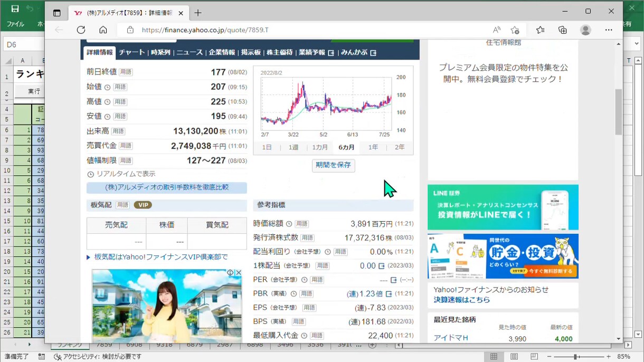Close the housing ad with X icon
This screenshot has width=644, height=362.
coord(238,273)
